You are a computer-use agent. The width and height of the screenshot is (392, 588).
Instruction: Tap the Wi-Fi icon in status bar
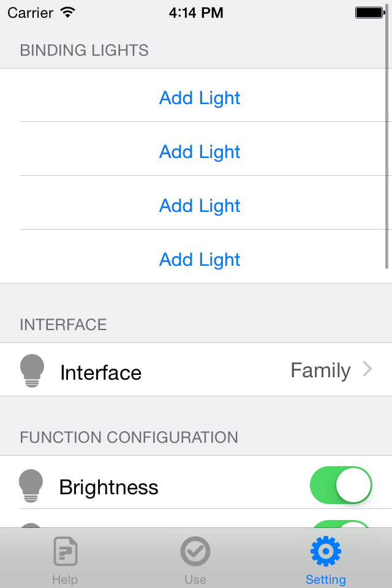pos(68,12)
